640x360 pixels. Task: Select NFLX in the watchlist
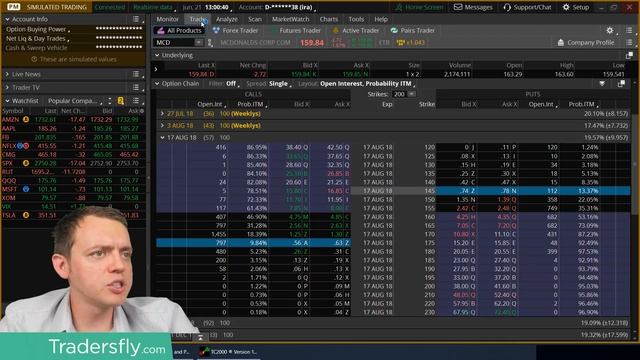tap(9, 146)
